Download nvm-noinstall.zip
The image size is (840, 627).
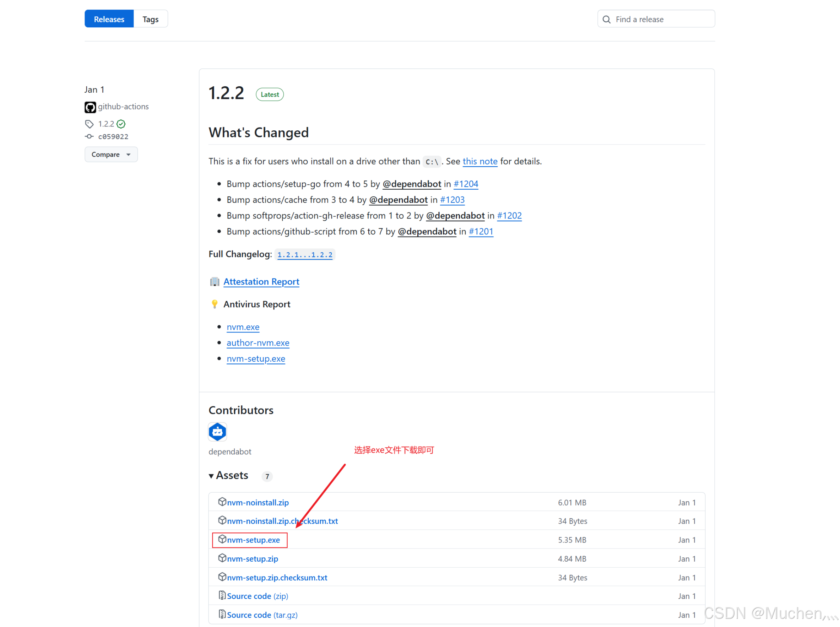point(258,503)
